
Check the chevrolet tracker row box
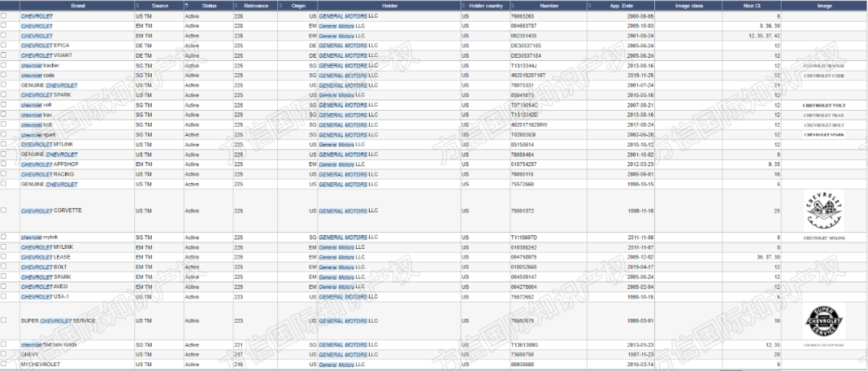coord(4,65)
